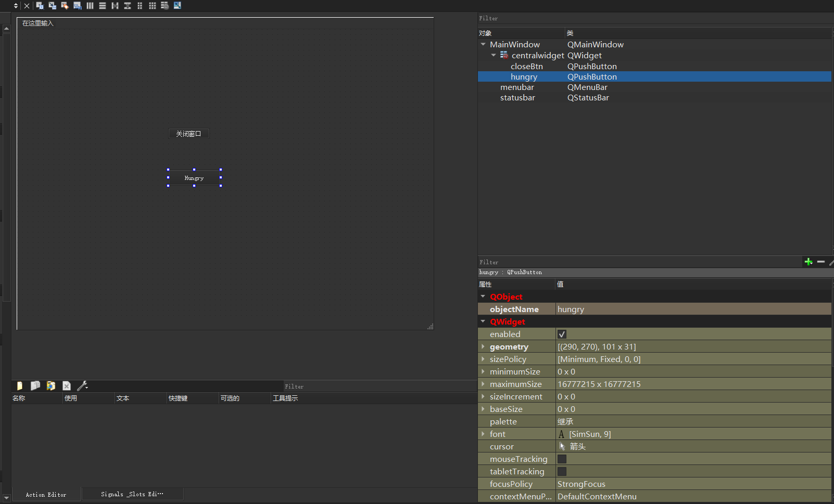Expand the baseSize property

[x=483, y=409]
